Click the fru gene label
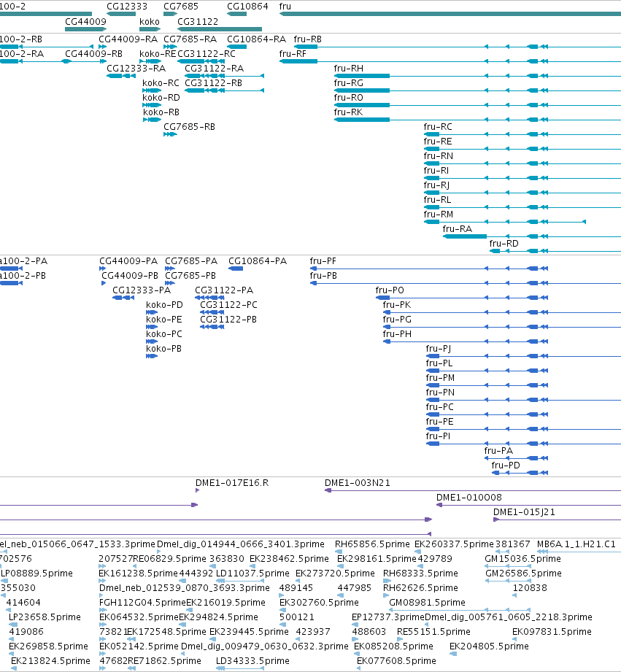The width and height of the screenshot is (621, 672). [x=285, y=7]
